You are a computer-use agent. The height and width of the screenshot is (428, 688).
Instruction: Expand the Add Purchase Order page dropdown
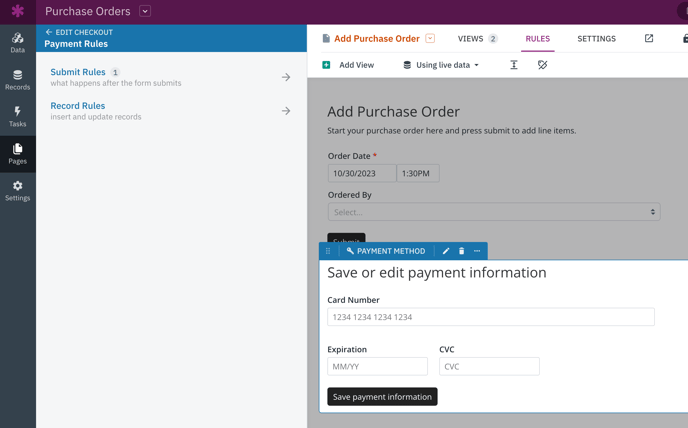click(430, 39)
